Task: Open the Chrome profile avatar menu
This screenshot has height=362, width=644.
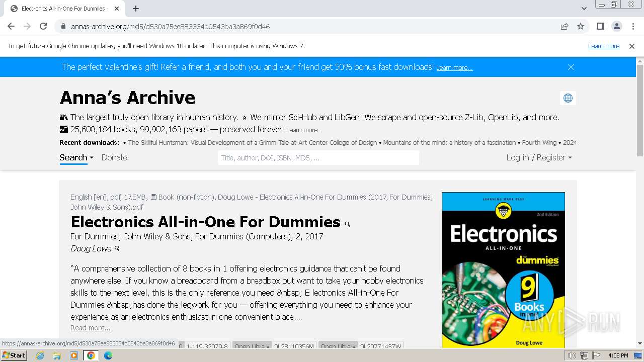Action: coord(617,27)
